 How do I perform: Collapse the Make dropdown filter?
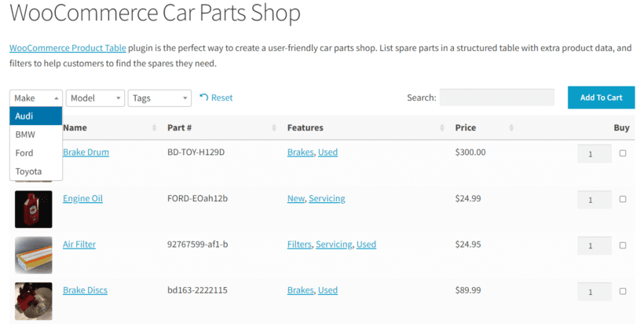coord(36,98)
